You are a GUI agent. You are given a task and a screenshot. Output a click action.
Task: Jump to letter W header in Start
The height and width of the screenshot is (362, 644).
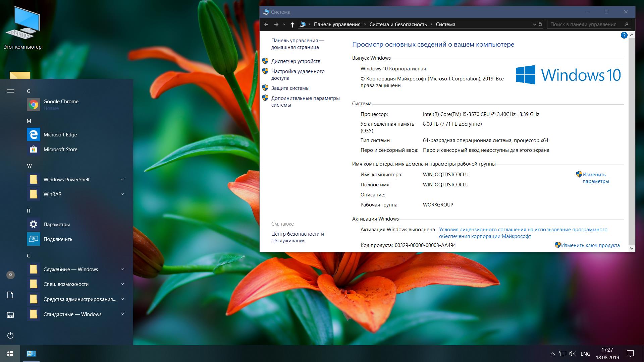(x=30, y=166)
